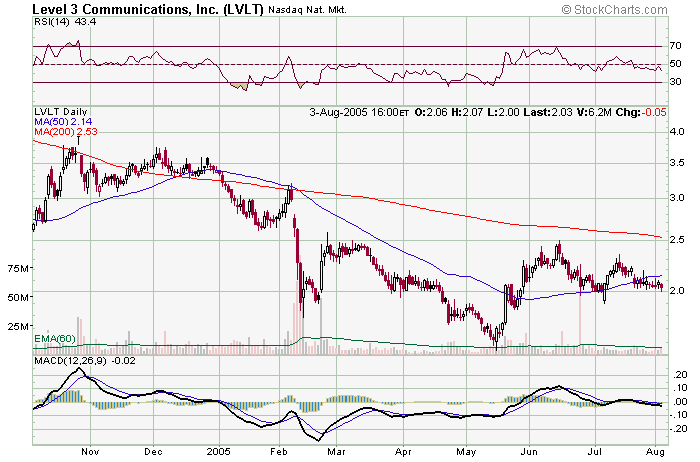Click the May label on the time axis
This screenshot has height=462, width=700.
(467, 452)
